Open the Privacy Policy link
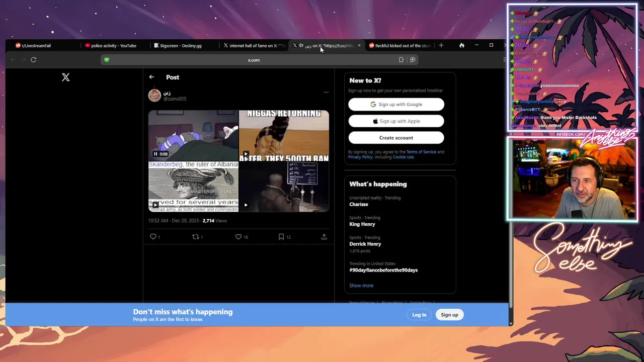This screenshot has width=644, height=362. tap(360, 157)
